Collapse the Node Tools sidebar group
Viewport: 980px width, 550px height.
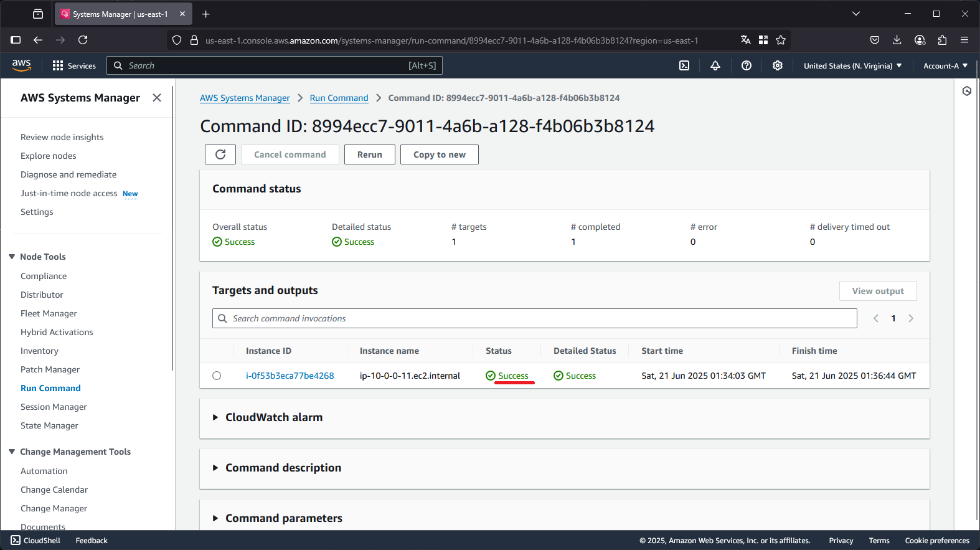tap(12, 257)
